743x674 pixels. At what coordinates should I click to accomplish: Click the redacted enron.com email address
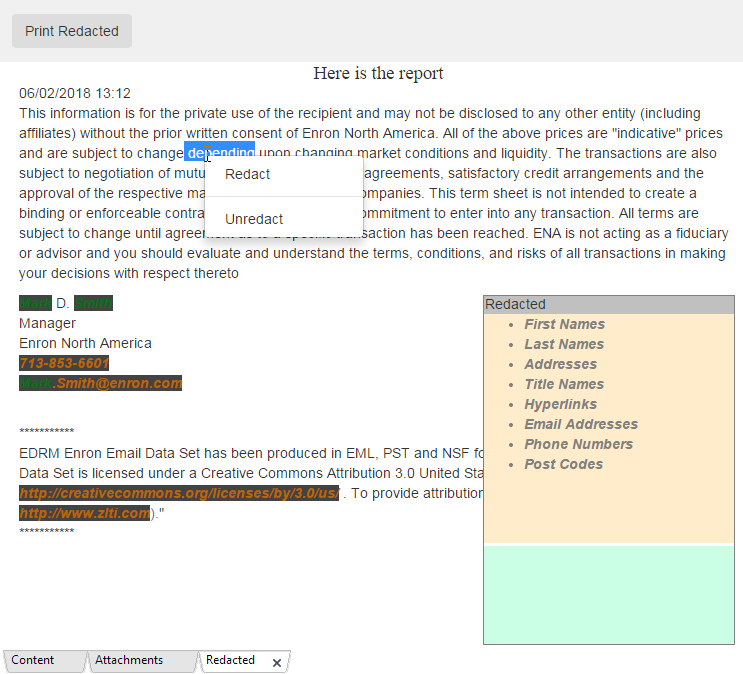(x=100, y=383)
